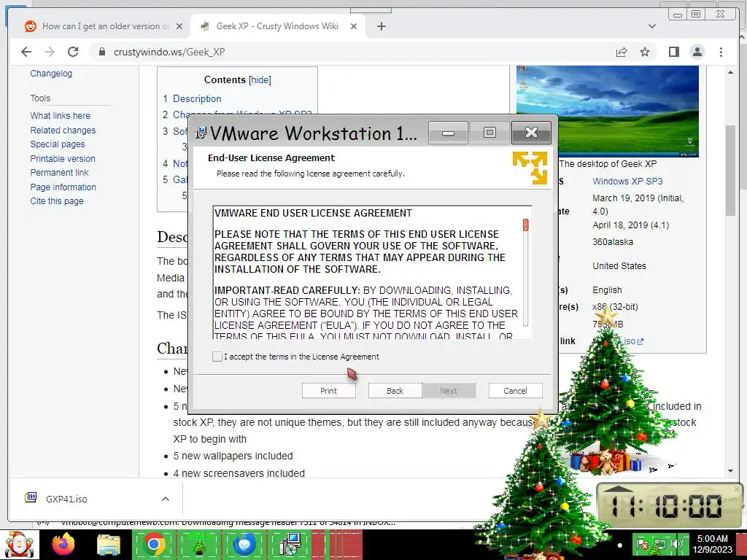Viewport: 747px width, 560px height.
Task: Open the GXP41.iso download item
Action: point(66,499)
